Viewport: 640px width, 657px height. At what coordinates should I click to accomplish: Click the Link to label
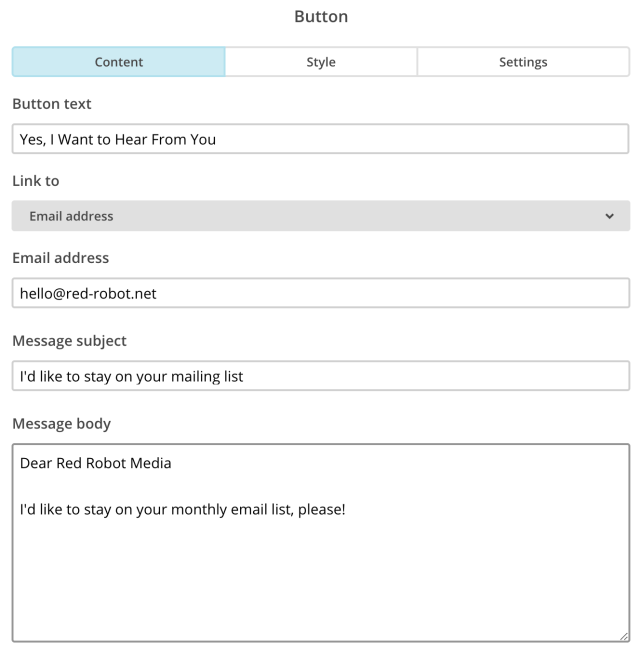[36, 181]
